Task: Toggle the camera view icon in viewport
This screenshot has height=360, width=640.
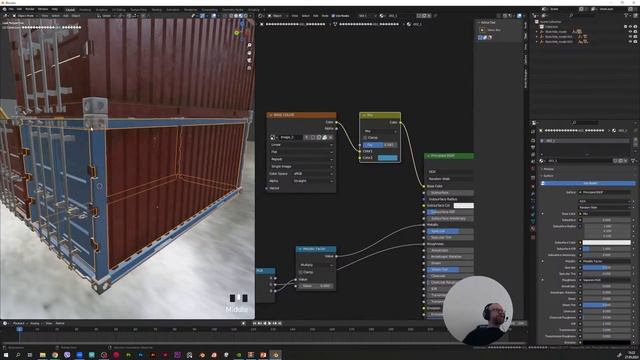Action: click(x=249, y=60)
